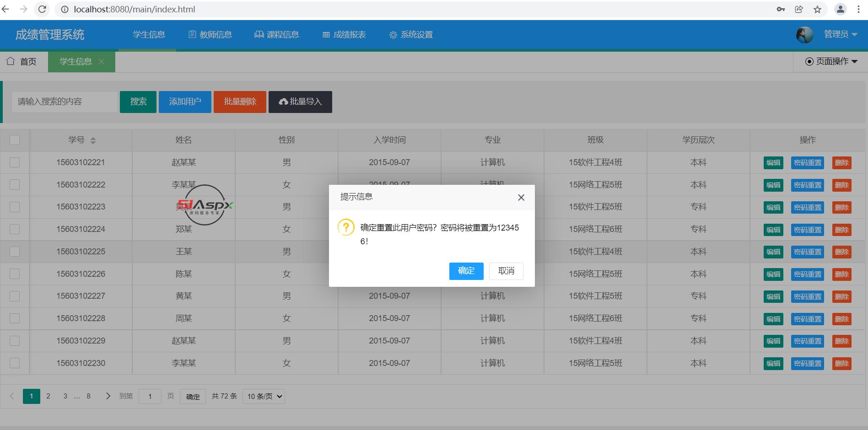Screen dimensions: 868x430
Task: Open the browser three-dot menu
Action: (859, 9)
